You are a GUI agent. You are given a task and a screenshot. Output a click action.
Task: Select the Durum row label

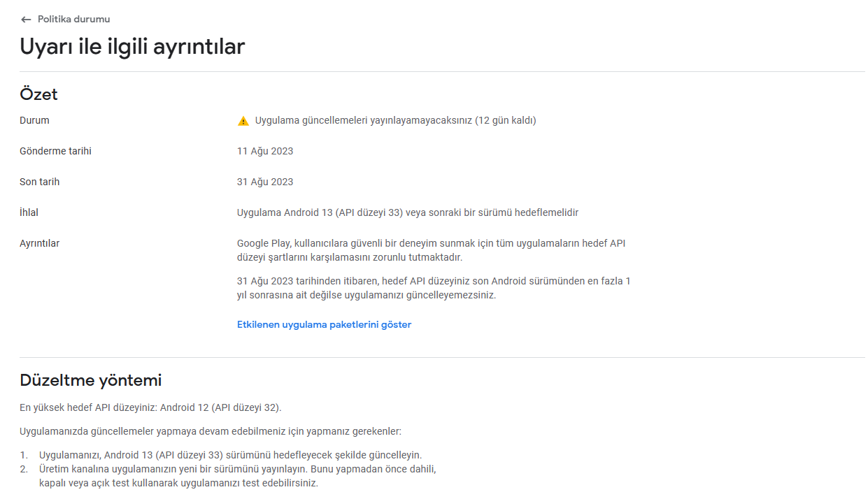[x=34, y=120]
